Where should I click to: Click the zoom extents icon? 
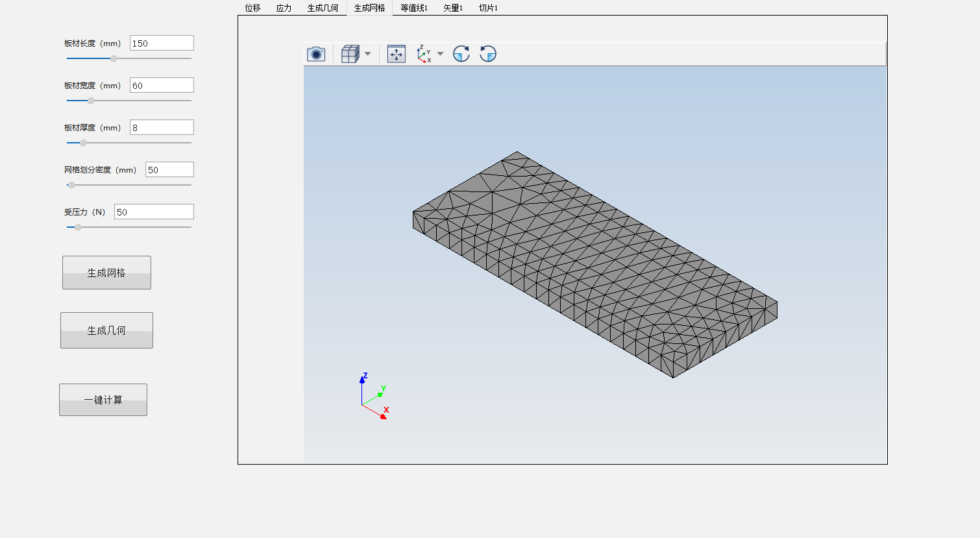(397, 54)
